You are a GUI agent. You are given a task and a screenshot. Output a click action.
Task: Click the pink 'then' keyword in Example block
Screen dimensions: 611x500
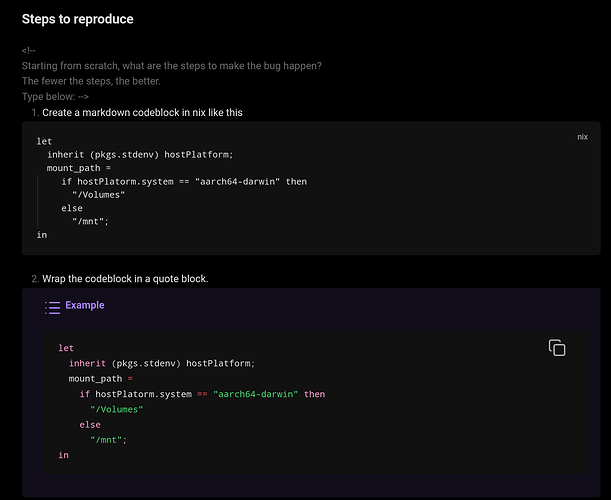coord(314,394)
